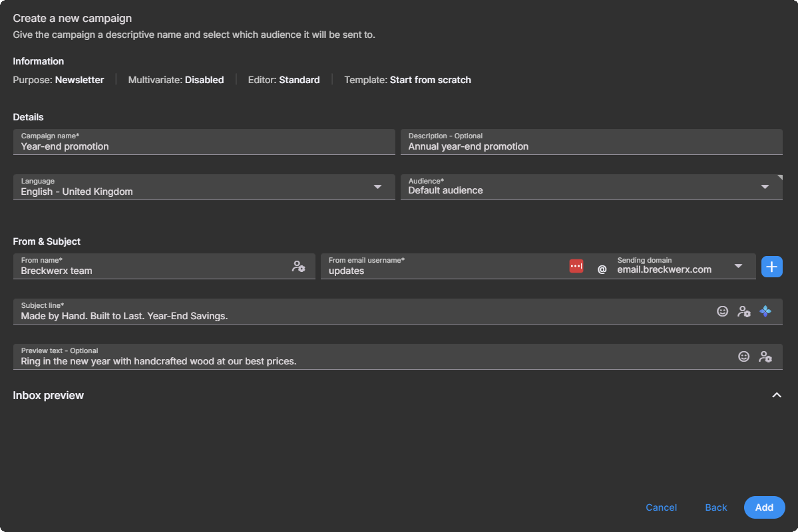Insert personalization into the From name field
Viewport: 798px width, 532px height.
coord(299,266)
